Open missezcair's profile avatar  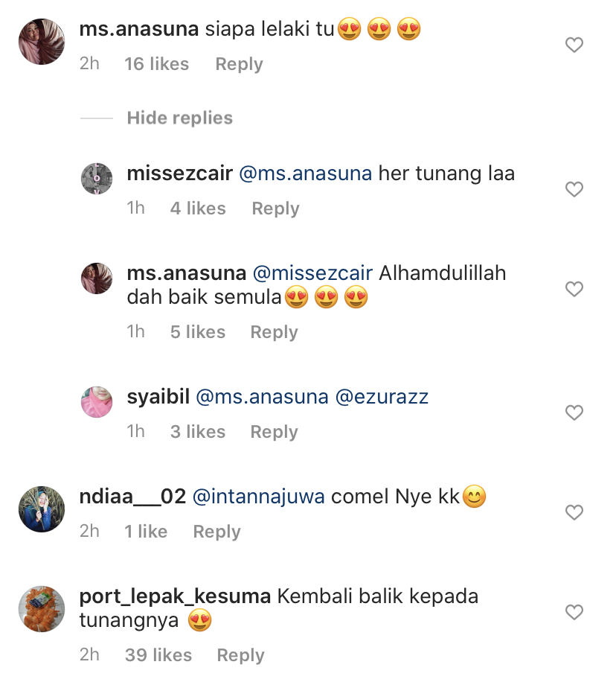(x=97, y=179)
